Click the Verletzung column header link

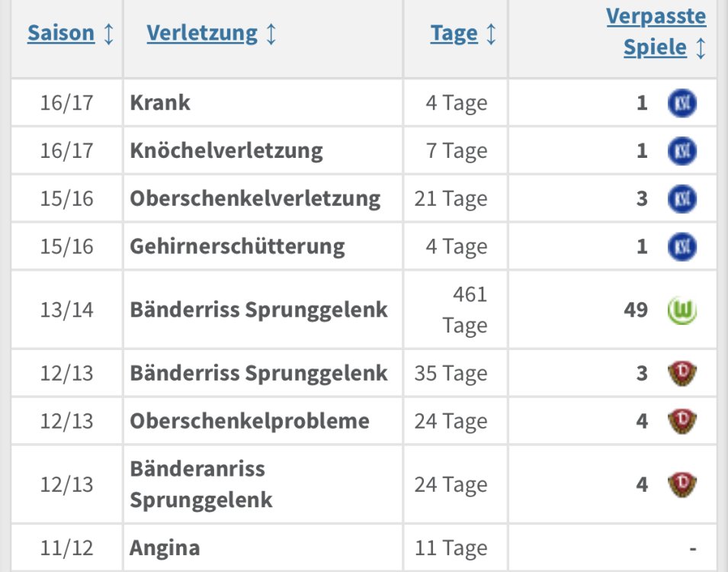tap(202, 34)
